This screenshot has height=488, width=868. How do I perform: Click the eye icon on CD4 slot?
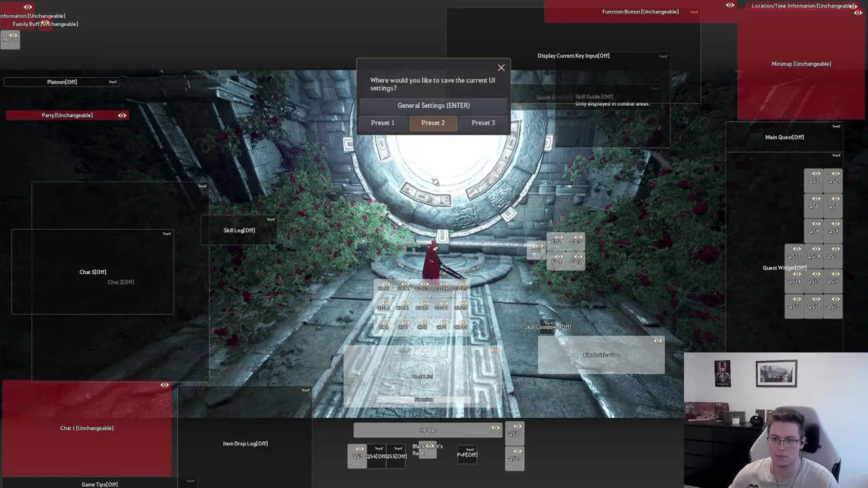tap(559, 257)
